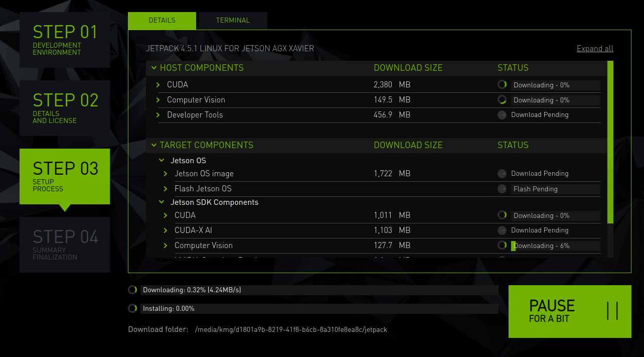Click the Download folder label
This screenshot has height=357, width=644.
click(x=158, y=330)
